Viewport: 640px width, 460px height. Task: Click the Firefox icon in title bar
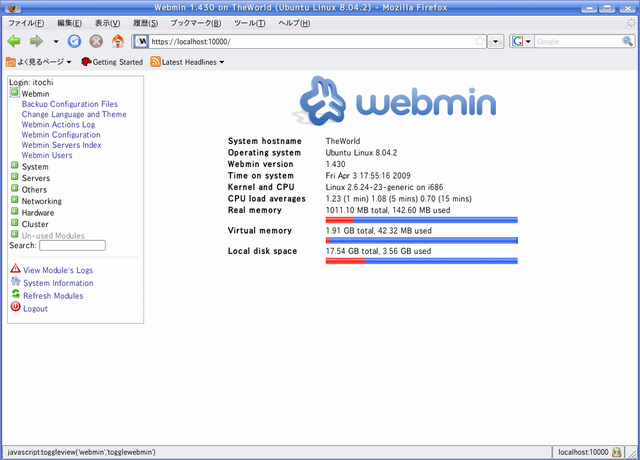pyautogui.click(x=12, y=7)
